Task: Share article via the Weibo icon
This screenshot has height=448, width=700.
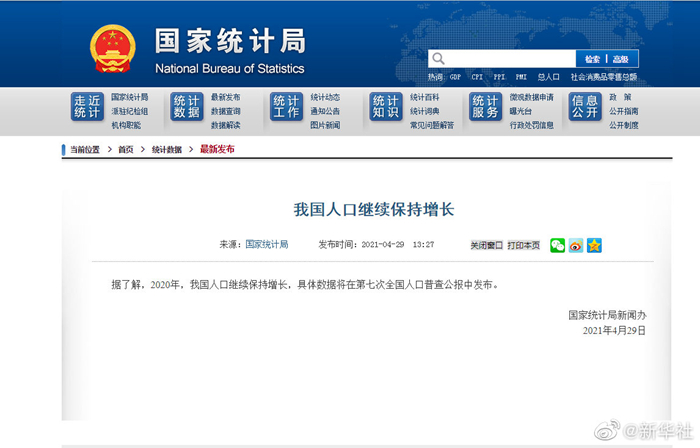Action: click(576, 245)
